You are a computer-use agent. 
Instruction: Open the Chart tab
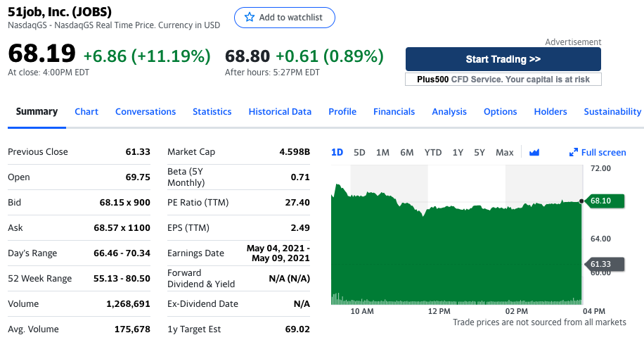coord(86,112)
